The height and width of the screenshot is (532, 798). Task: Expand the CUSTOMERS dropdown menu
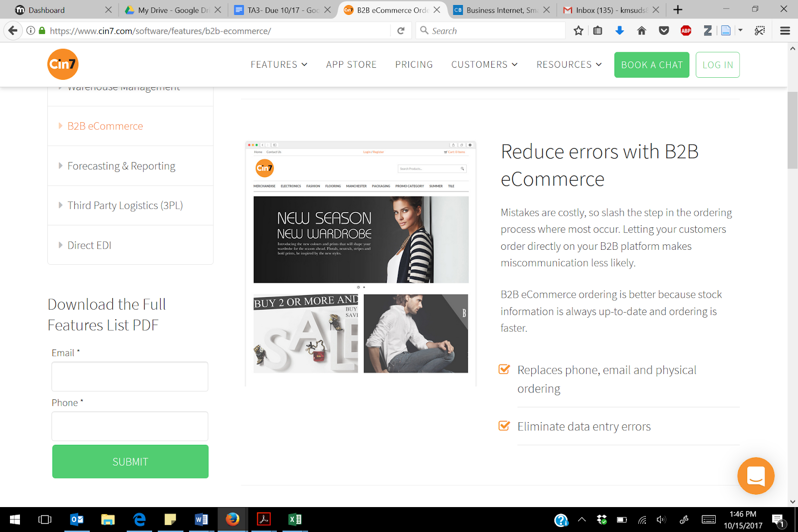484,65
